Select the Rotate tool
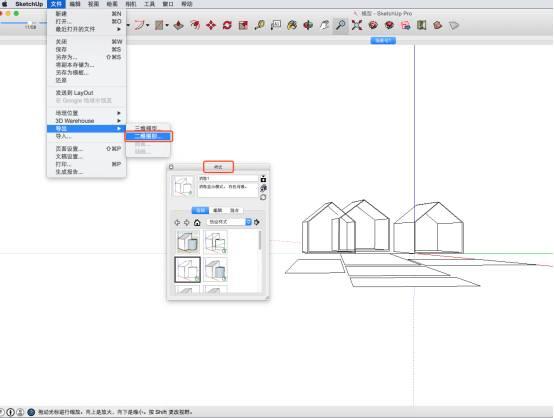 227,25
